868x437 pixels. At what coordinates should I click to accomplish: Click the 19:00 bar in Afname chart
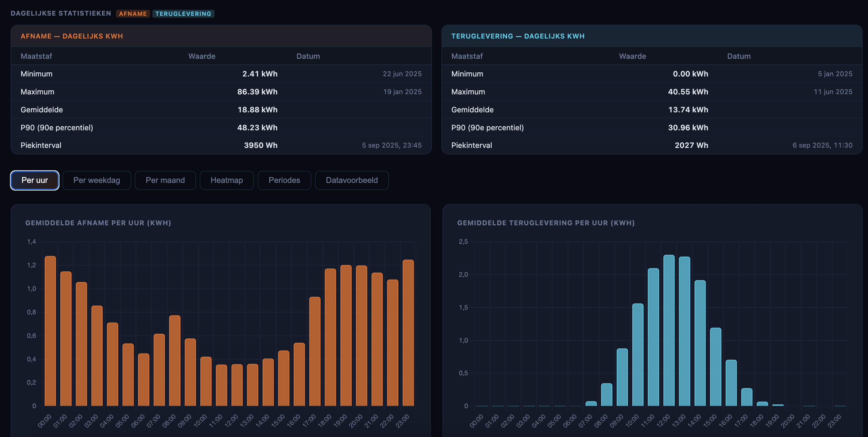point(346,335)
